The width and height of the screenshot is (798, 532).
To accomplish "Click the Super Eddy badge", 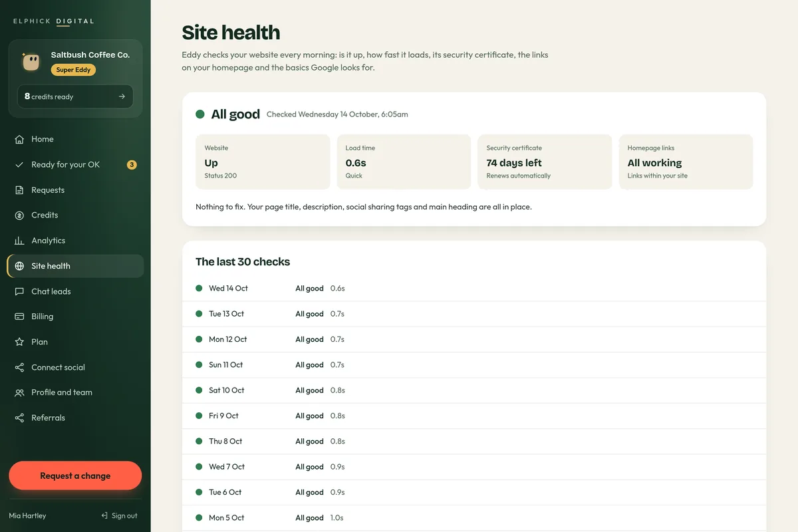I will click(73, 70).
